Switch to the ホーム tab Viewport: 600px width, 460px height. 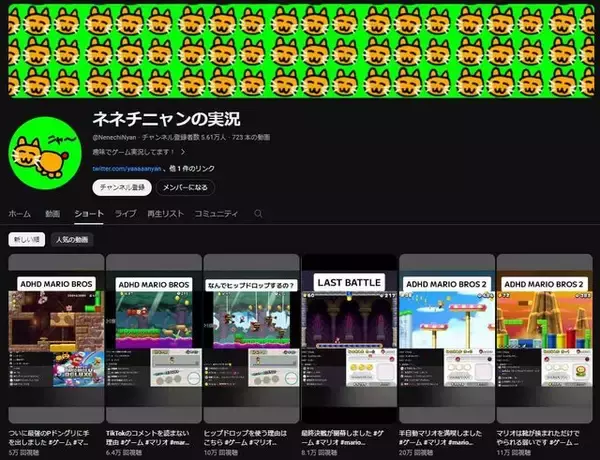coord(20,214)
